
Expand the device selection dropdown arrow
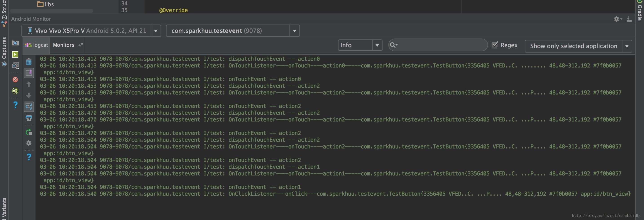pyautogui.click(x=156, y=31)
